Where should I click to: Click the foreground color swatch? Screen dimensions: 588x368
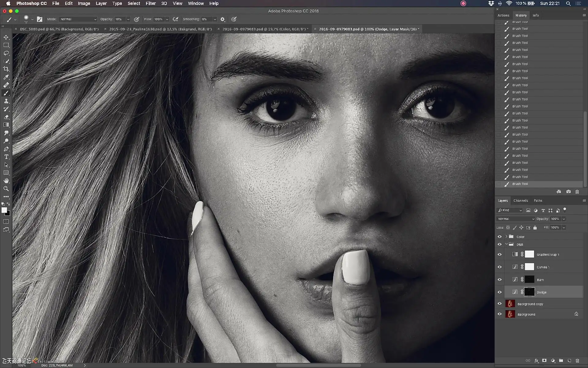pyautogui.click(x=4, y=210)
